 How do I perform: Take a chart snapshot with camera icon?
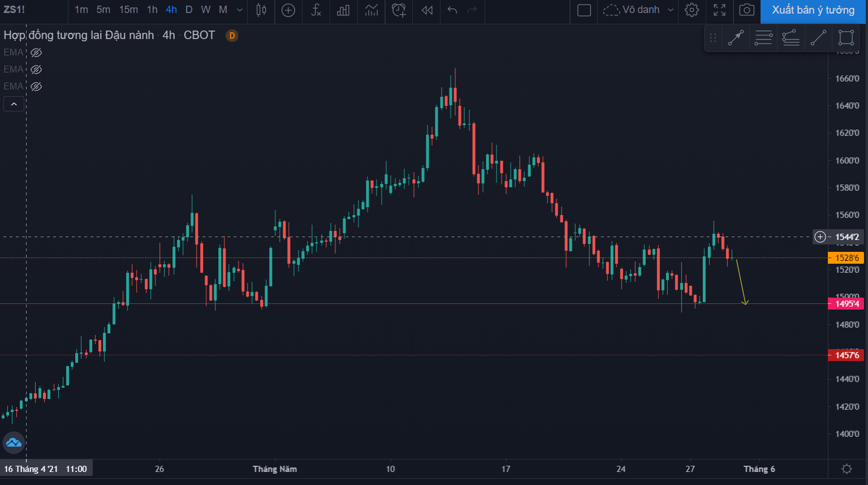[x=747, y=10]
